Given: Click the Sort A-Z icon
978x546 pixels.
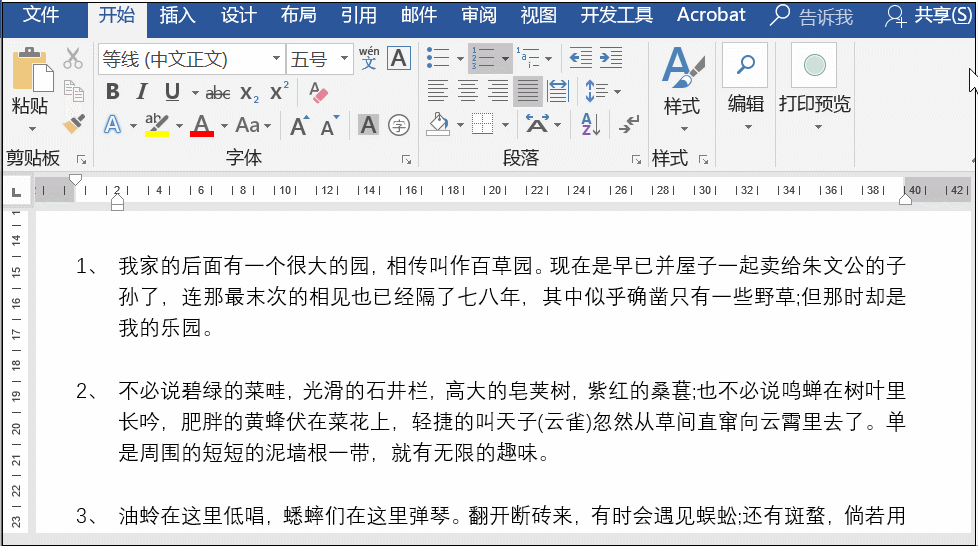Looking at the screenshot, I should click(x=590, y=125).
